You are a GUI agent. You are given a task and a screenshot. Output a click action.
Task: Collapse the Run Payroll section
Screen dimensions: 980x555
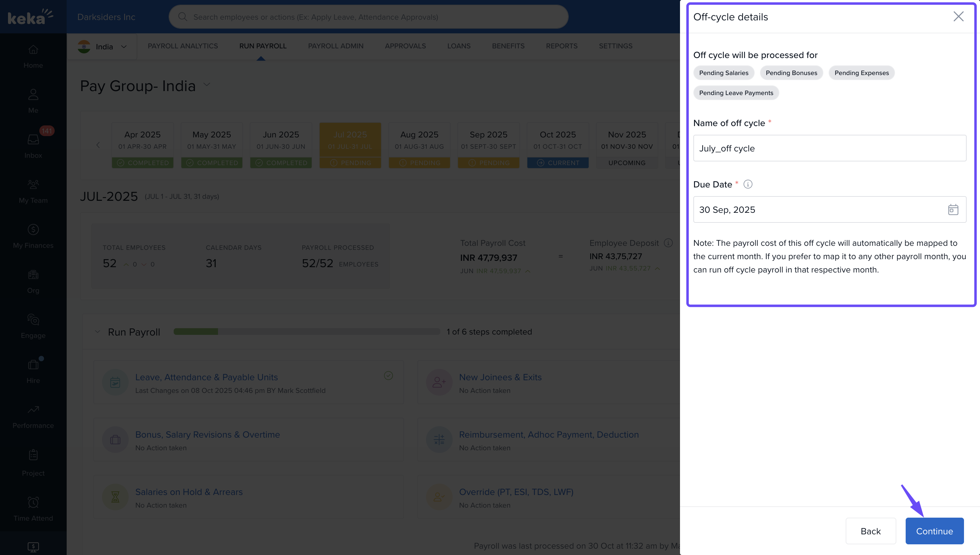tap(98, 332)
